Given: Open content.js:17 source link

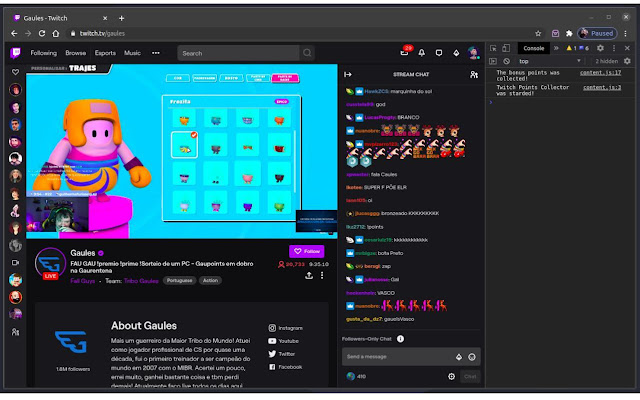Looking at the screenshot, I should pyautogui.click(x=600, y=73).
